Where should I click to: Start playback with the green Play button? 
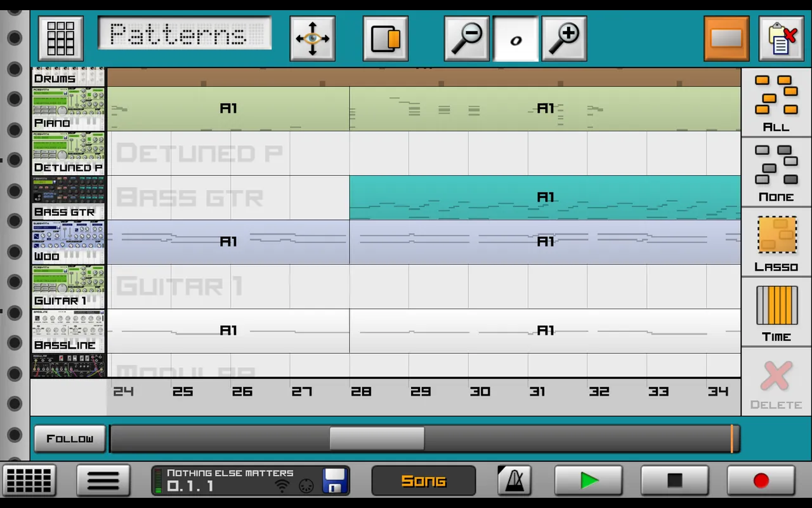tap(589, 481)
